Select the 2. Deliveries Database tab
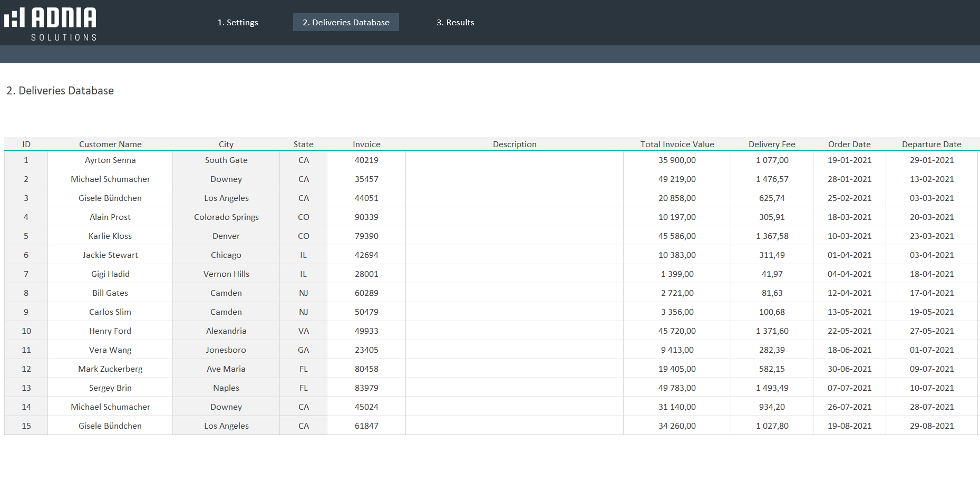Image resolution: width=980 pixels, height=482 pixels. 346,22
